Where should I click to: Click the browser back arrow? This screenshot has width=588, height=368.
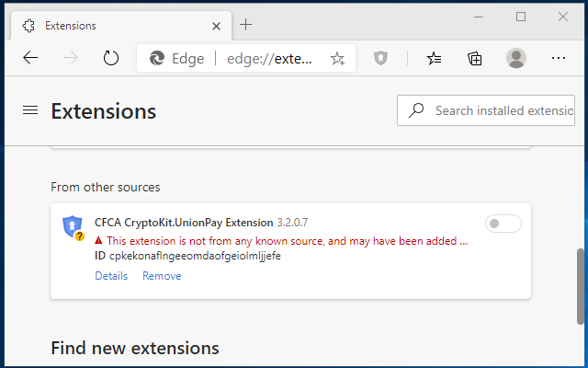click(30, 58)
